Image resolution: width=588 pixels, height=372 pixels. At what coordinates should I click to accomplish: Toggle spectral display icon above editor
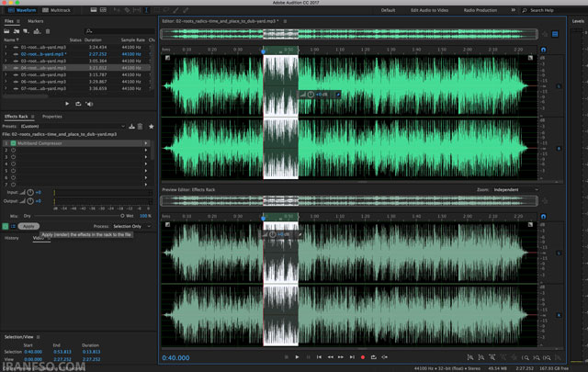coord(555,34)
